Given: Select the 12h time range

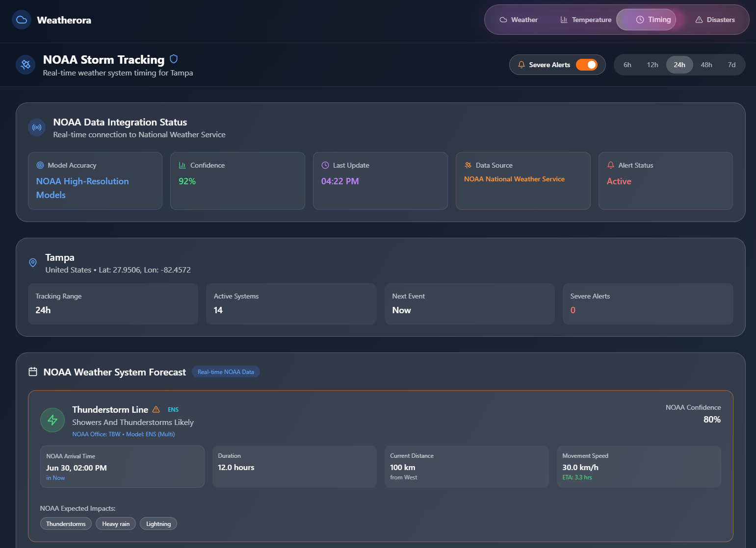Looking at the screenshot, I should pyautogui.click(x=652, y=65).
